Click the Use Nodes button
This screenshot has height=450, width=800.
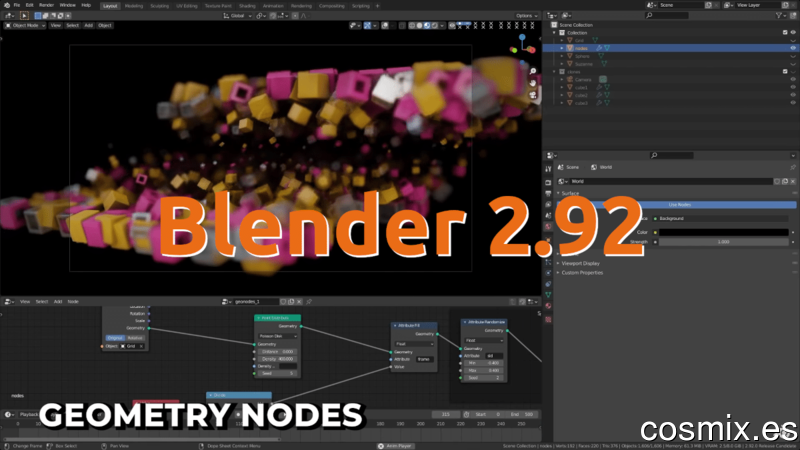[679, 205]
